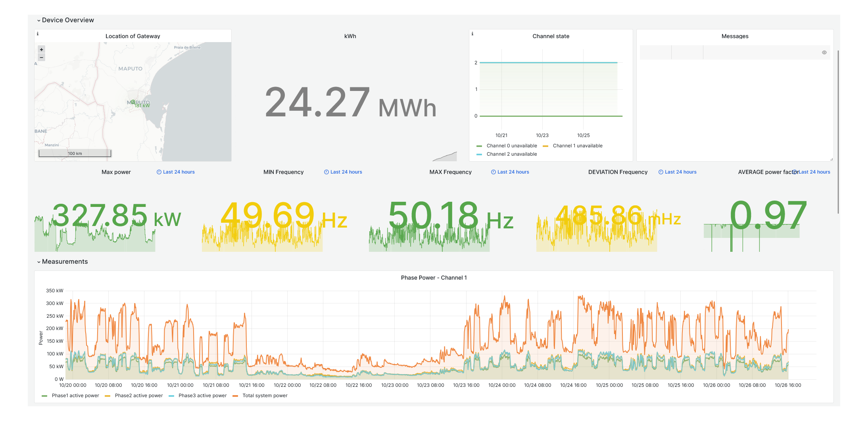868x421 pixels.
Task: Click the eye icon in Messages panel
Action: coord(824,52)
